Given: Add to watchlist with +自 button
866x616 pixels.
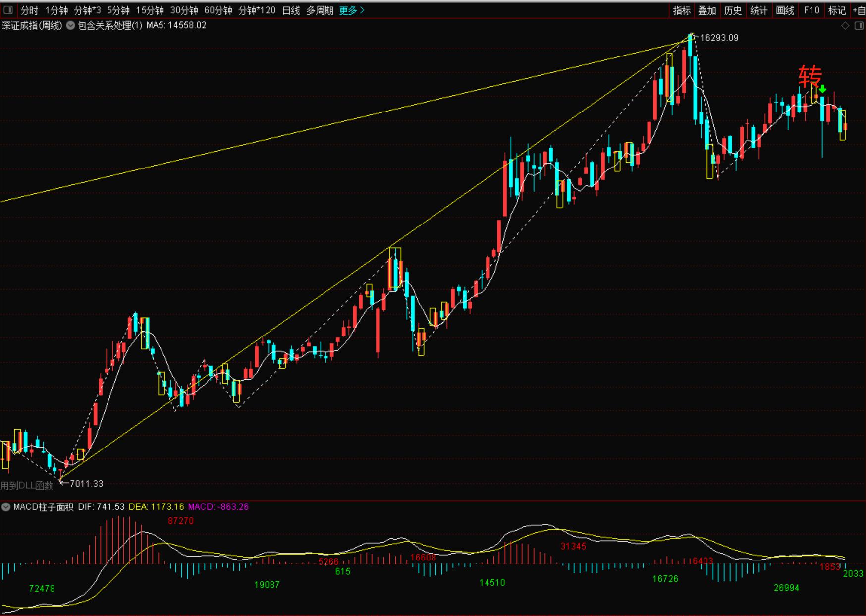Looking at the screenshot, I should pos(859,10).
